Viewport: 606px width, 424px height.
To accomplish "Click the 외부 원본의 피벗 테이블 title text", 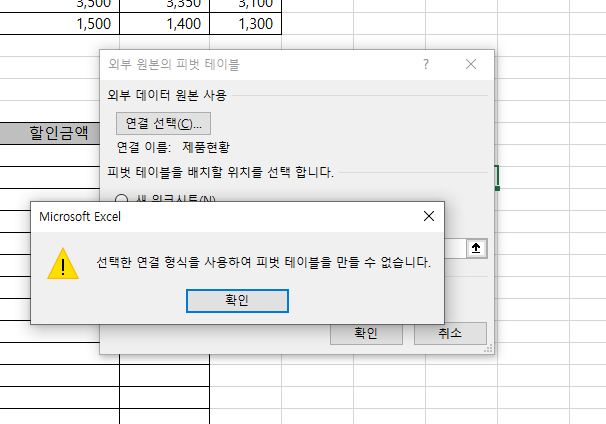I will tap(173, 64).
